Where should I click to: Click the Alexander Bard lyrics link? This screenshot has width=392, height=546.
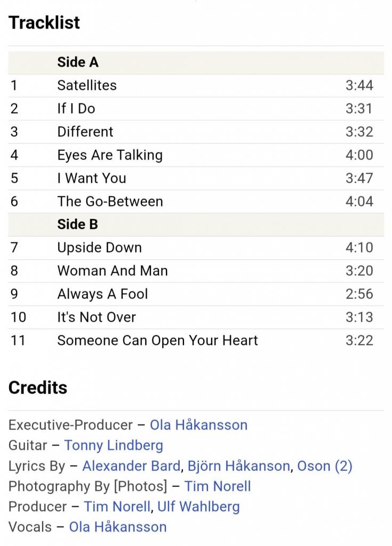click(131, 466)
